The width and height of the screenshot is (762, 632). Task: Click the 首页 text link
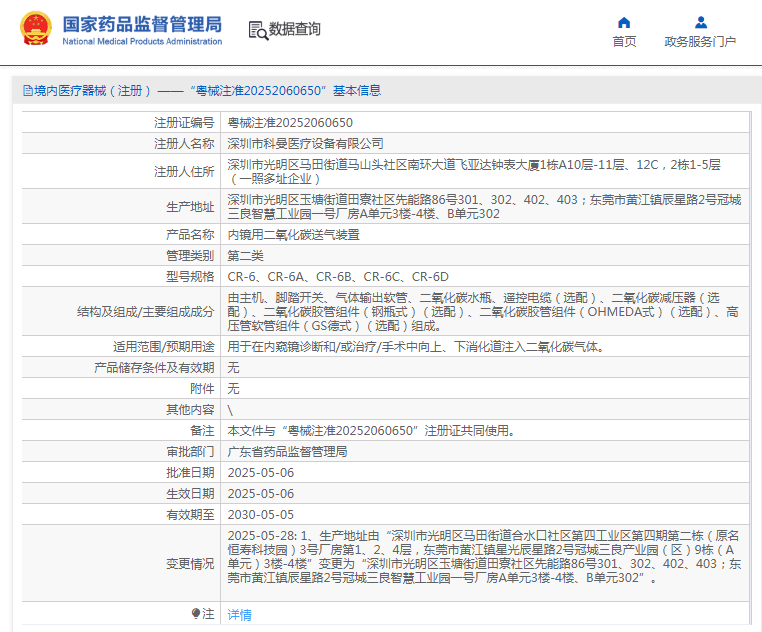(624, 42)
